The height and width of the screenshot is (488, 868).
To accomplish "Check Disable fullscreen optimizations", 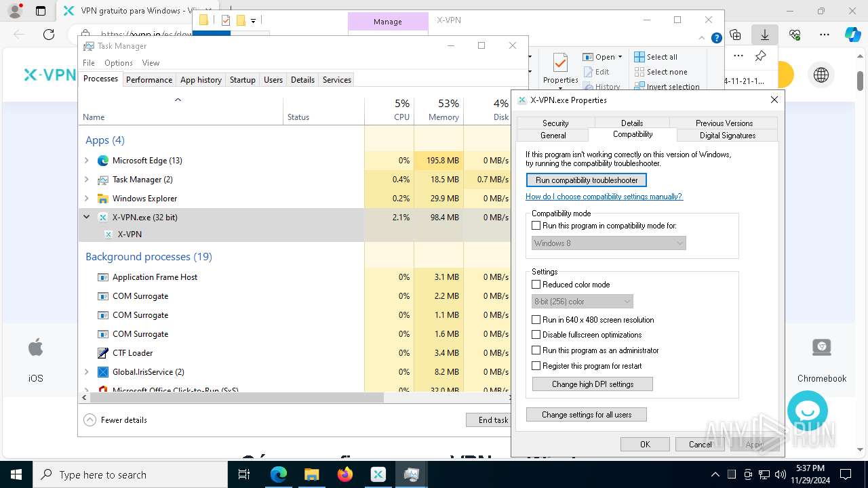I will coord(536,335).
